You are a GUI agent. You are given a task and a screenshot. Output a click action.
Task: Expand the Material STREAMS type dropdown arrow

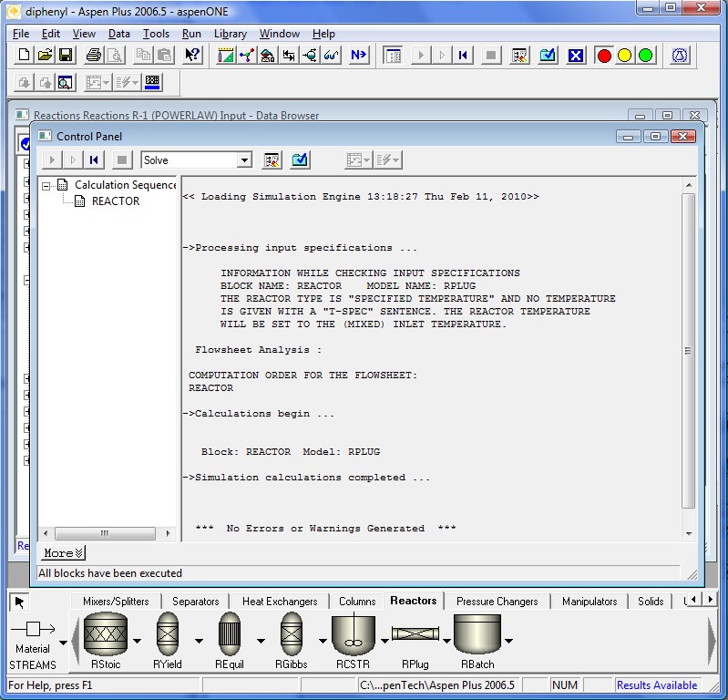point(62,641)
